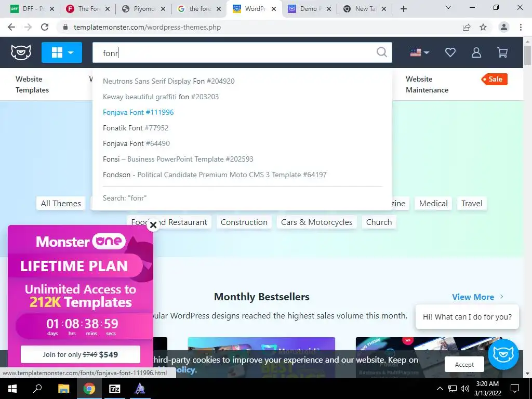Select the Church category tag

[x=379, y=222]
